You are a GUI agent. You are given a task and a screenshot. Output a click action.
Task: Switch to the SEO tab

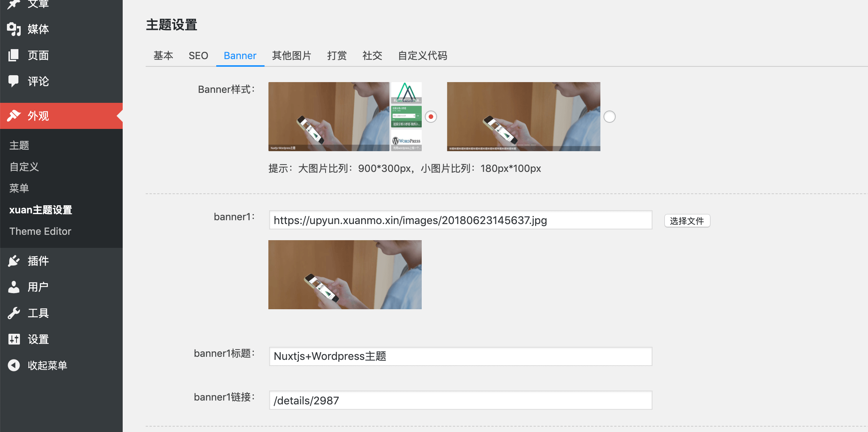coord(198,56)
